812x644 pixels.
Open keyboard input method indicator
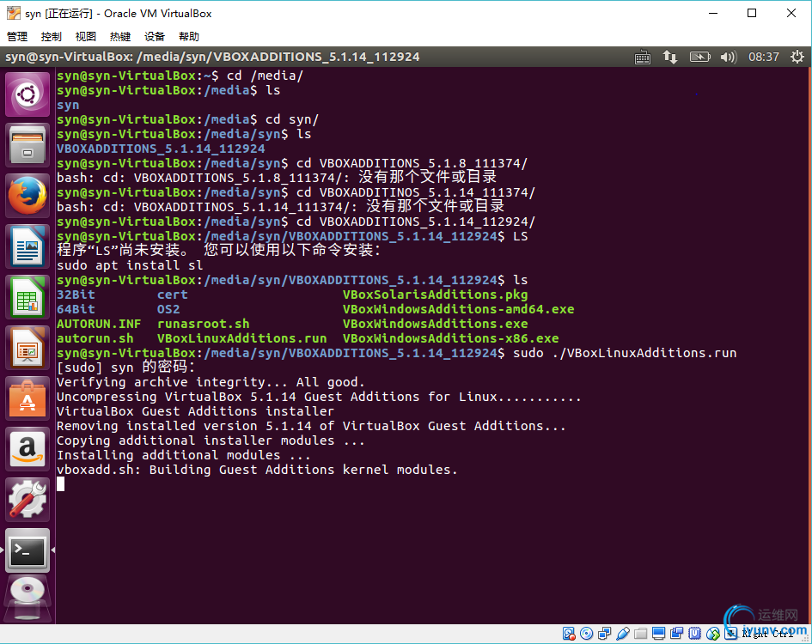(643, 57)
